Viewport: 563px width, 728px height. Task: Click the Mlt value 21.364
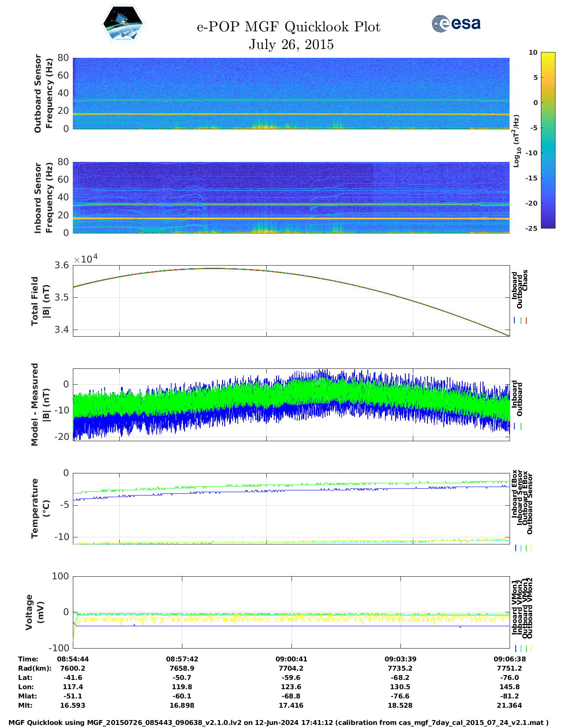pos(509,705)
